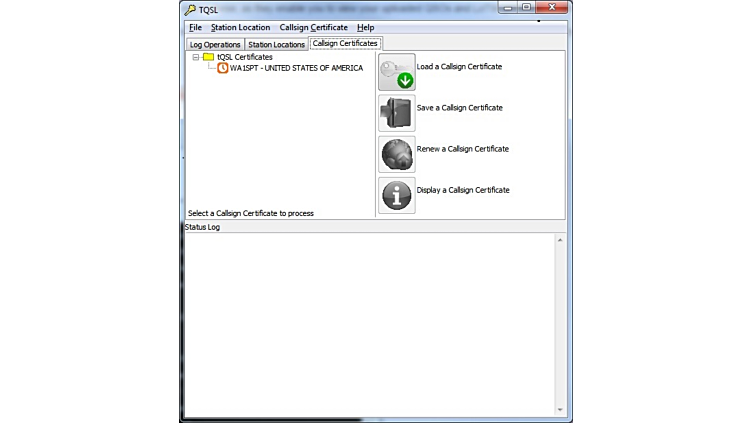752x423 pixels.
Task: Click the WA1SPT certificate status icon
Action: tap(223, 68)
